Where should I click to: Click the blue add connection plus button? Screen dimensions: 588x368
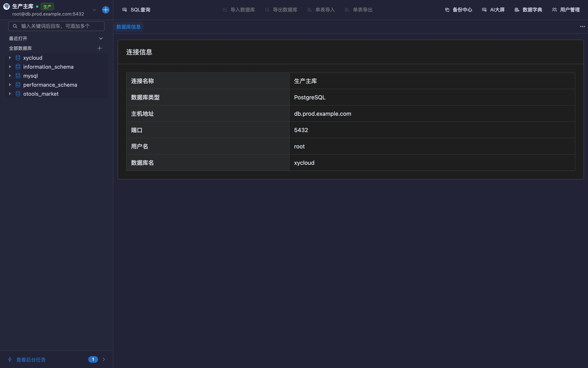coord(106,10)
